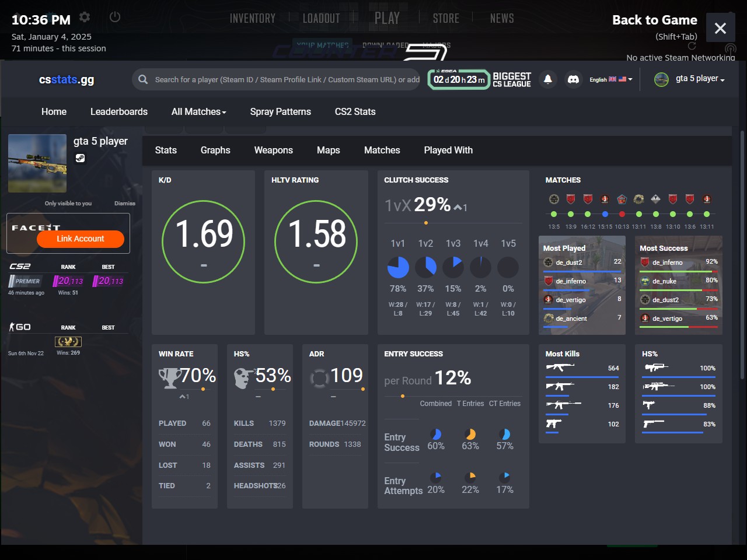Click the headshot head icon beside 53%
The height and width of the screenshot is (560, 747).
point(244,378)
